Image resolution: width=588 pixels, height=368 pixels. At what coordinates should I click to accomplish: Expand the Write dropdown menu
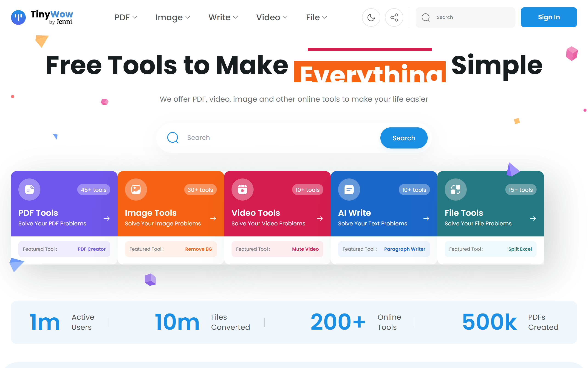pos(223,17)
